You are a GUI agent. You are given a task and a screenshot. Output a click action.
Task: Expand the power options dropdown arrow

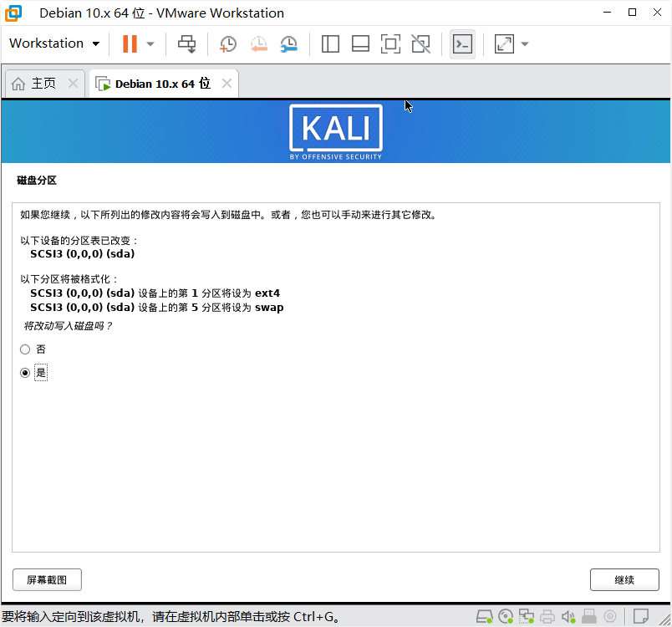150,43
